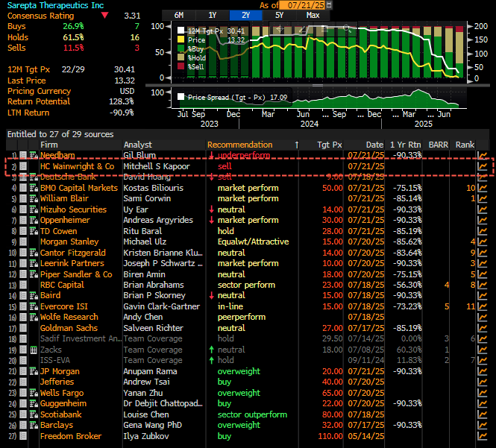Click the red Consensus Rating down arrow
The height and width of the screenshot is (448, 496).
coord(104,15)
